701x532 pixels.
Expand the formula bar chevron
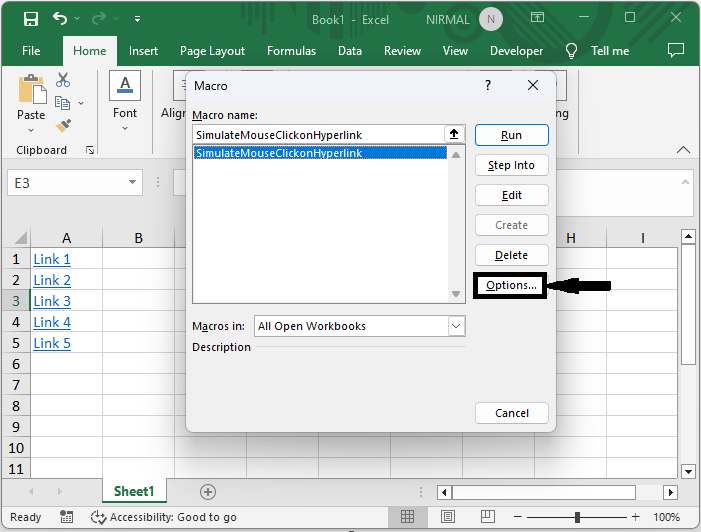click(685, 182)
